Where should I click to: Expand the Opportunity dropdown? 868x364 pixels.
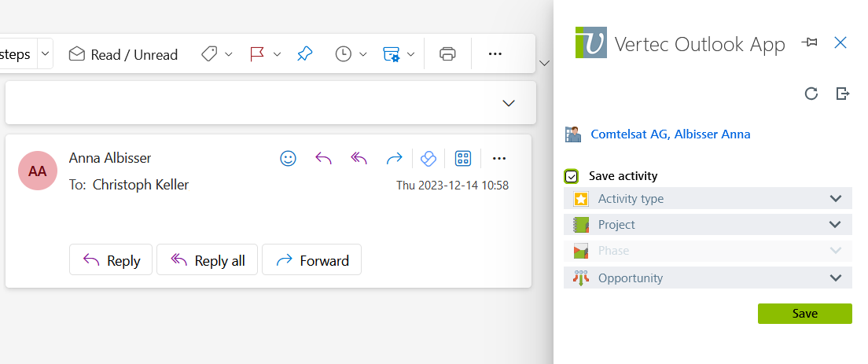coord(708,278)
